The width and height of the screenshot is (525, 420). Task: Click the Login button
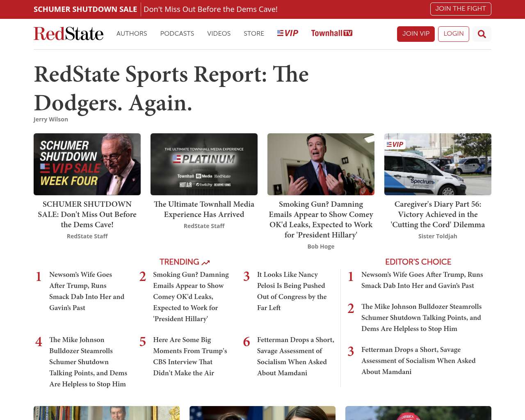pyautogui.click(x=453, y=34)
